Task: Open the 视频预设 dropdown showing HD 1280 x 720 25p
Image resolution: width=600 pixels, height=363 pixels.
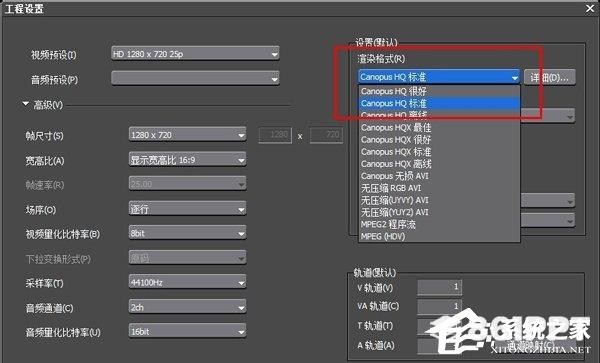Action: (x=195, y=54)
